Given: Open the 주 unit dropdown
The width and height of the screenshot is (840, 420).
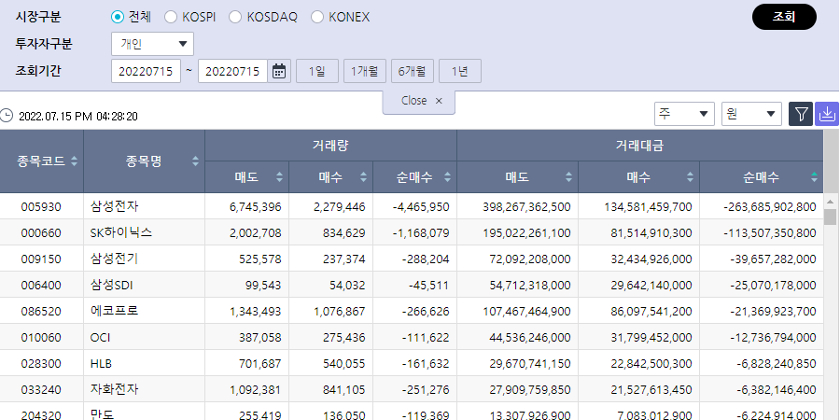Looking at the screenshot, I should click(684, 114).
